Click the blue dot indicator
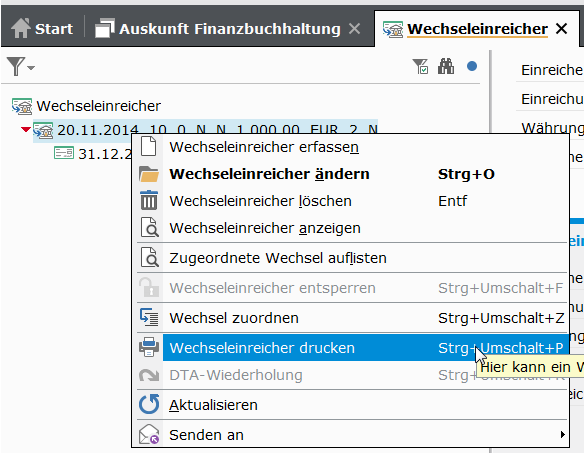This screenshot has height=453, width=584. (472, 66)
